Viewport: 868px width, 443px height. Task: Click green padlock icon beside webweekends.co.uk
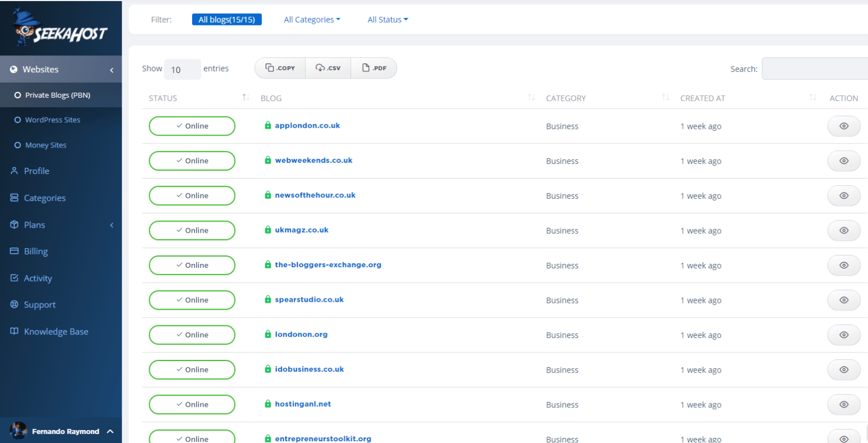[x=268, y=160]
